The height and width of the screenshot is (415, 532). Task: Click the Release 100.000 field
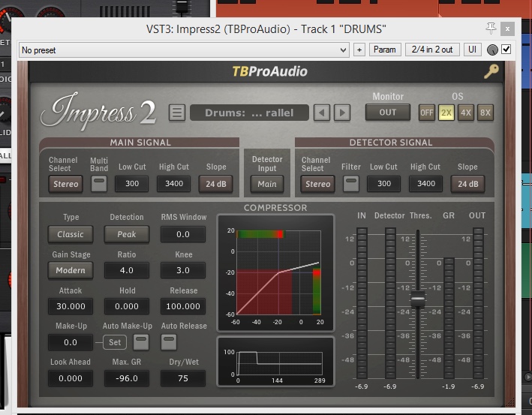coord(183,306)
